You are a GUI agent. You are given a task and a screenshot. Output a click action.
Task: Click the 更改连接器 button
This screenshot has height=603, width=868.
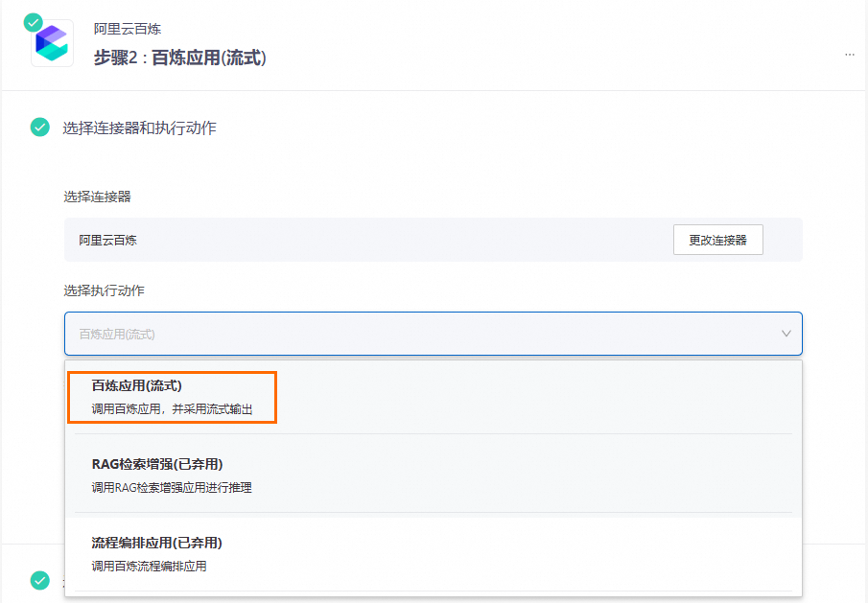[x=718, y=240]
